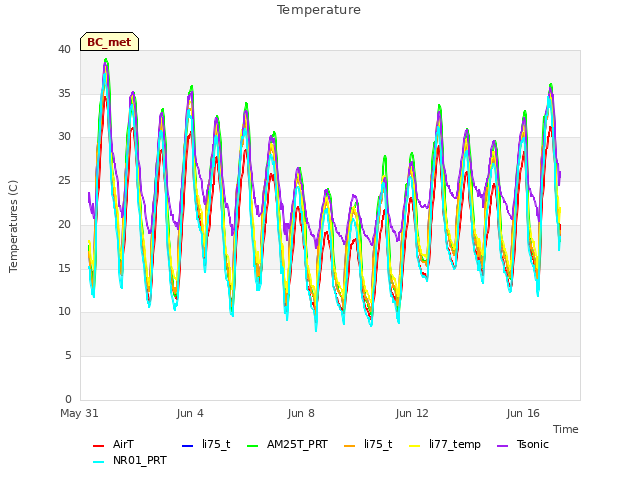The width and height of the screenshot is (640, 480).
Task: Click the Jun 16 x-axis tick label
Action: 523,413
